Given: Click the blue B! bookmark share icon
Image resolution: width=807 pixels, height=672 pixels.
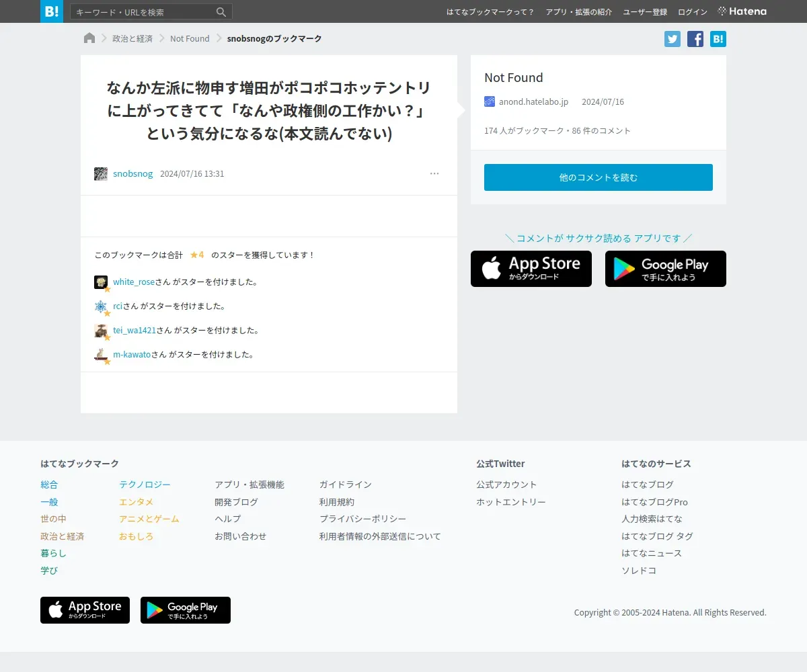Looking at the screenshot, I should click(x=718, y=39).
